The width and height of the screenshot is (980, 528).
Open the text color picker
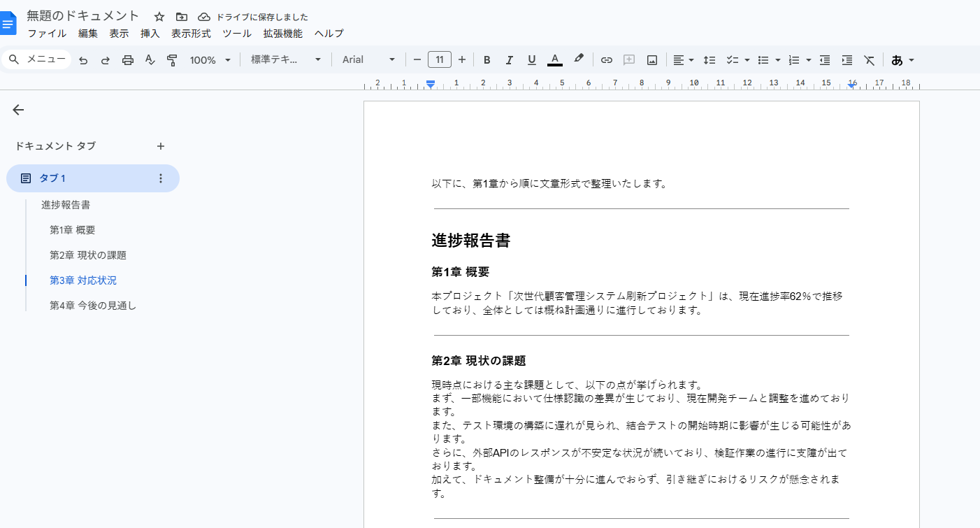tap(555, 60)
